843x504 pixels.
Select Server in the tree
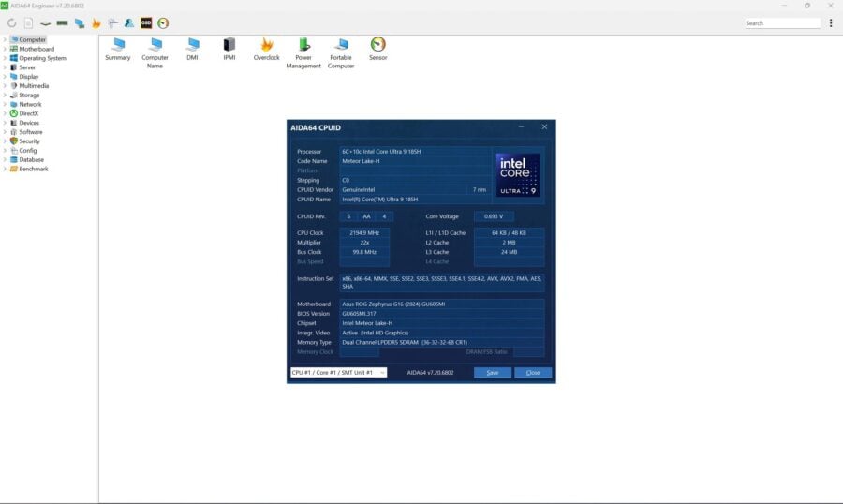[x=27, y=67]
